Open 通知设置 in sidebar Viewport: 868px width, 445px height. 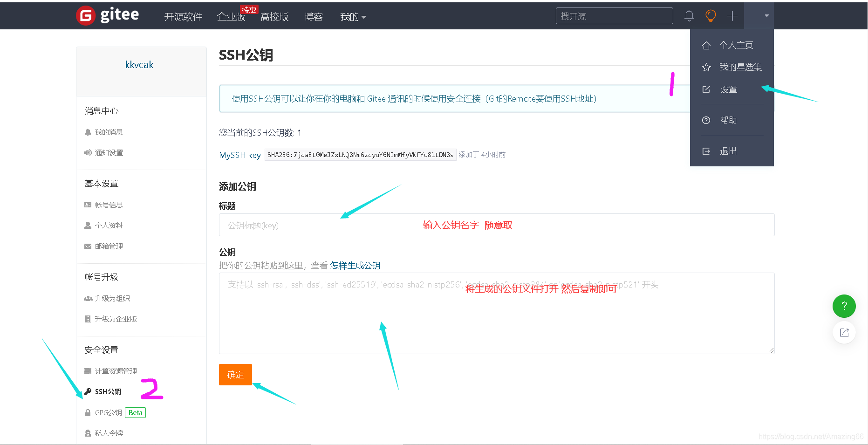click(x=109, y=153)
